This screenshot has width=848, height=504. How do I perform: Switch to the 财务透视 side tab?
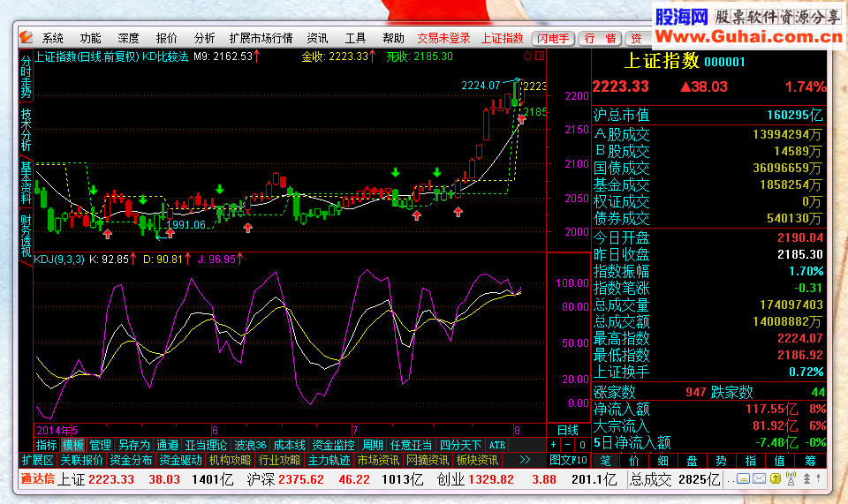[26, 236]
